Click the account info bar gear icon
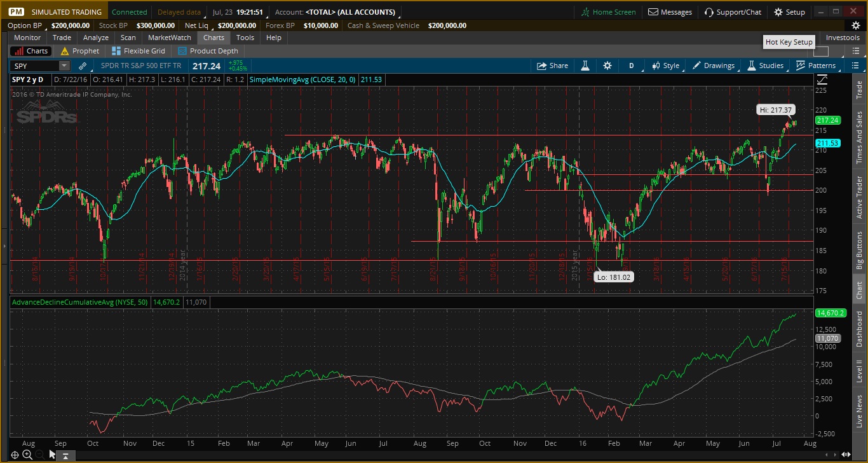868x463 pixels. pos(856,25)
